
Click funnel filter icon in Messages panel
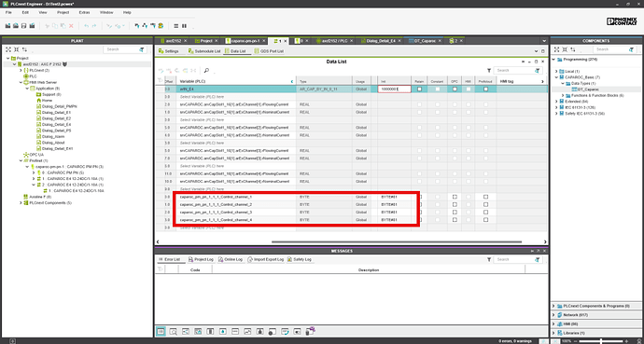(x=489, y=259)
